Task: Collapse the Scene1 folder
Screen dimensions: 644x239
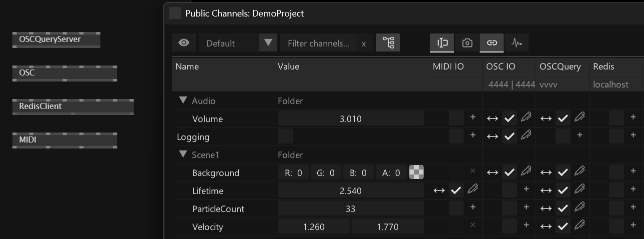Action: [183, 154]
